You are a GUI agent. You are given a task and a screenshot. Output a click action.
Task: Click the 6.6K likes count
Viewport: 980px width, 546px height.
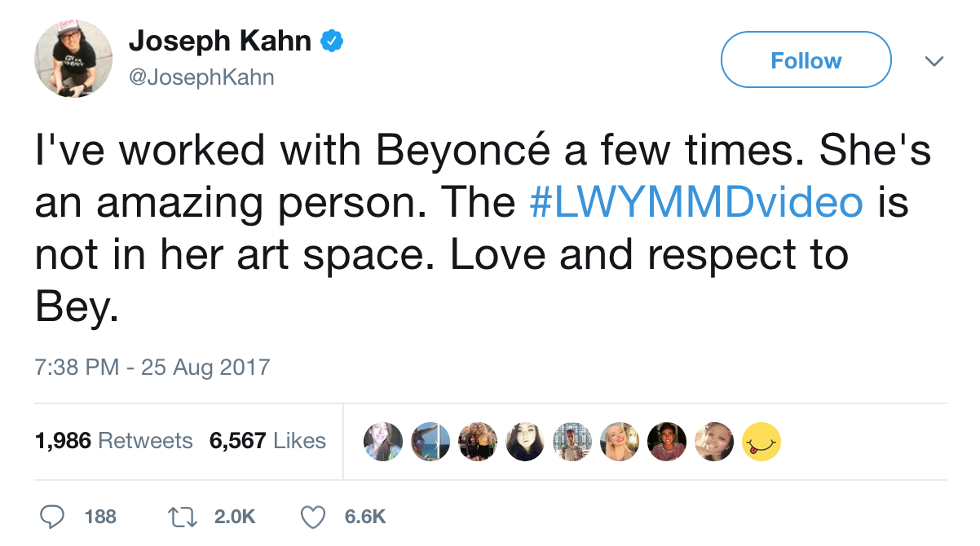pos(364,517)
